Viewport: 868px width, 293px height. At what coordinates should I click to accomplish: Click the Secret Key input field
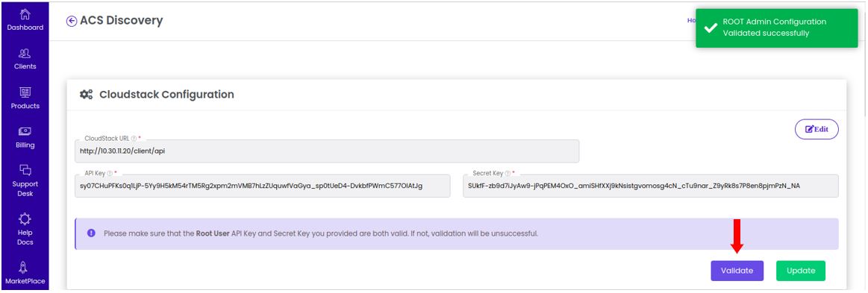(651, 186)
